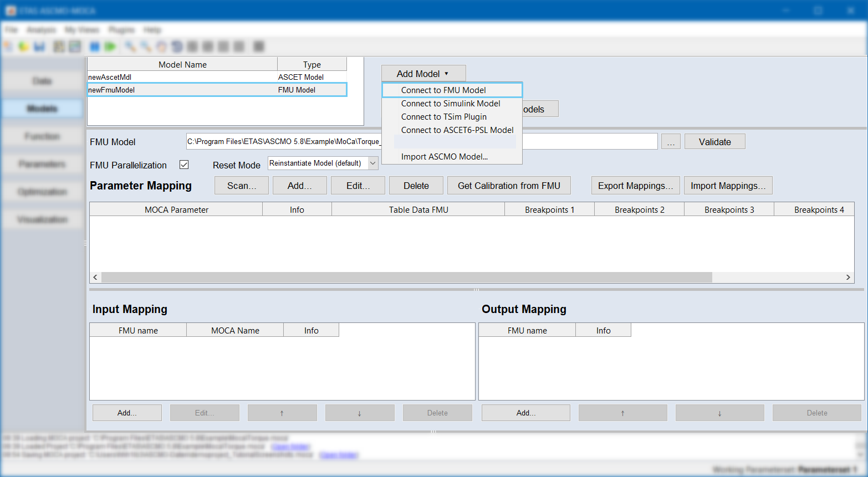Toggle the FMU Parallelization checkbox
The width and height of the screenshot is (868, 477).
point(184,165)
